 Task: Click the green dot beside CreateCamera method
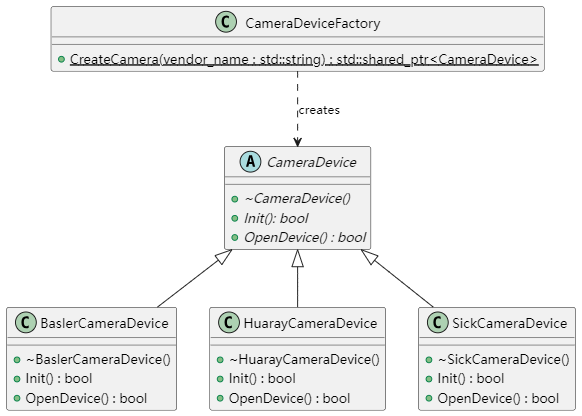(62, 59)
